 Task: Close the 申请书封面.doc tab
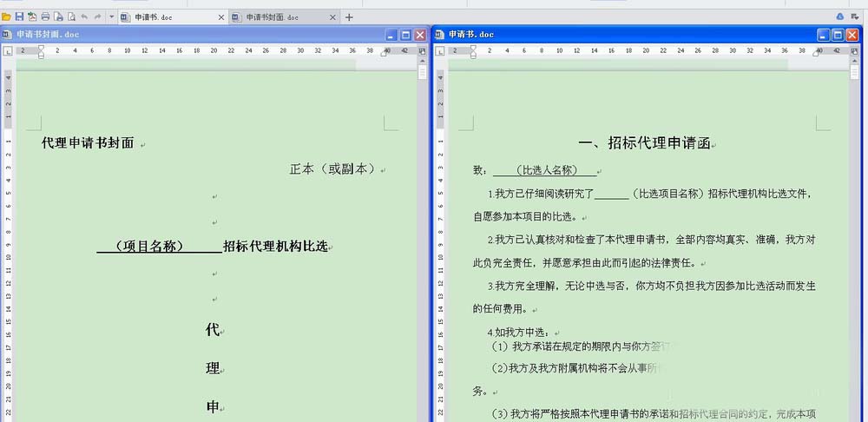click(x=332, y=17)
